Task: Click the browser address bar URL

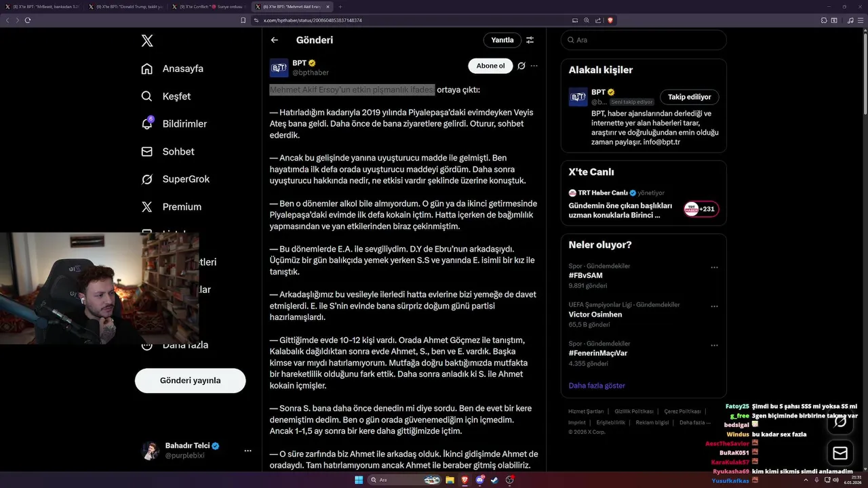Action: click(x=313, y=20)
